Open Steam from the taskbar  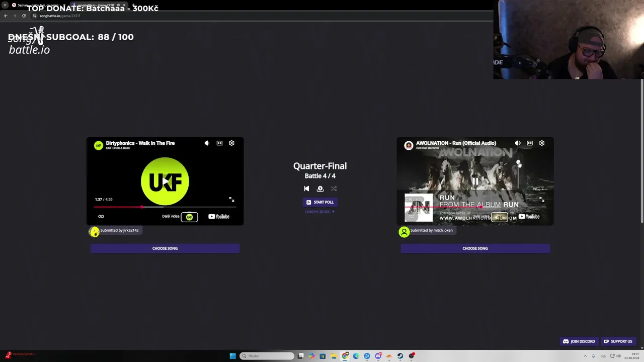400,356
